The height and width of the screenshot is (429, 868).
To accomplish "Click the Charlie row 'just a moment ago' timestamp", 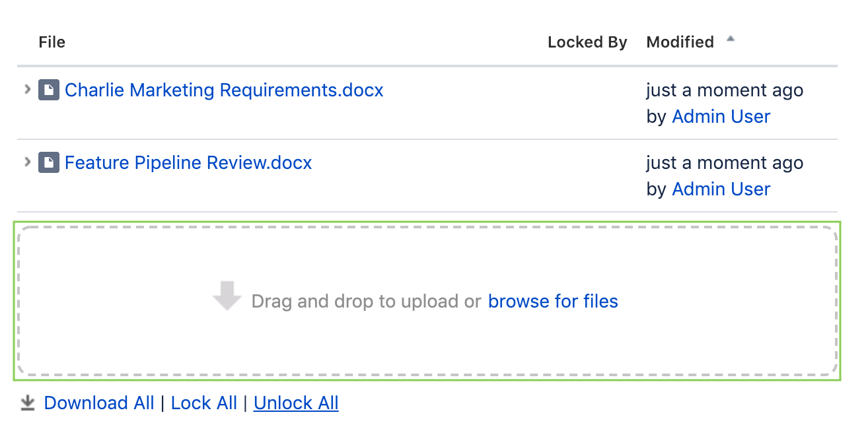I will (725, 90).
